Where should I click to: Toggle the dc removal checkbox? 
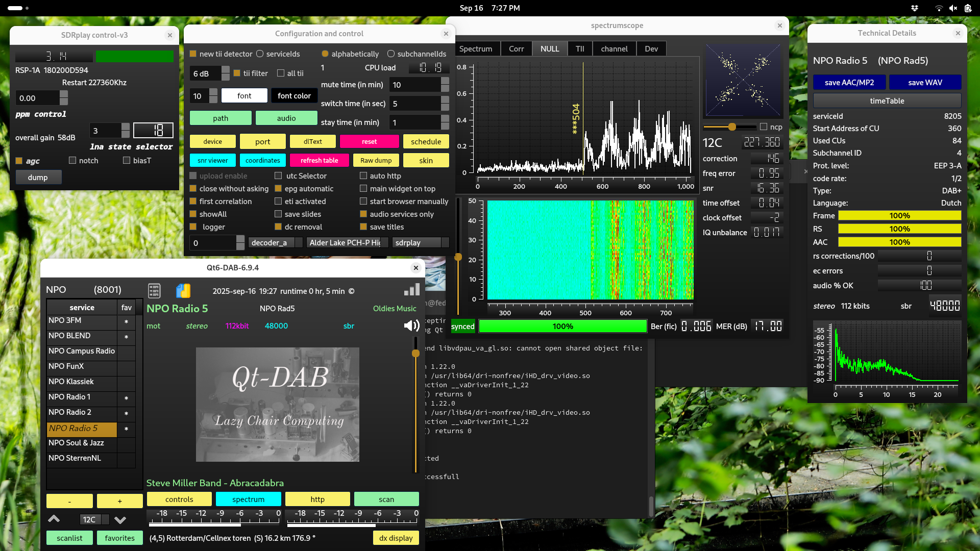pos(278,227)
